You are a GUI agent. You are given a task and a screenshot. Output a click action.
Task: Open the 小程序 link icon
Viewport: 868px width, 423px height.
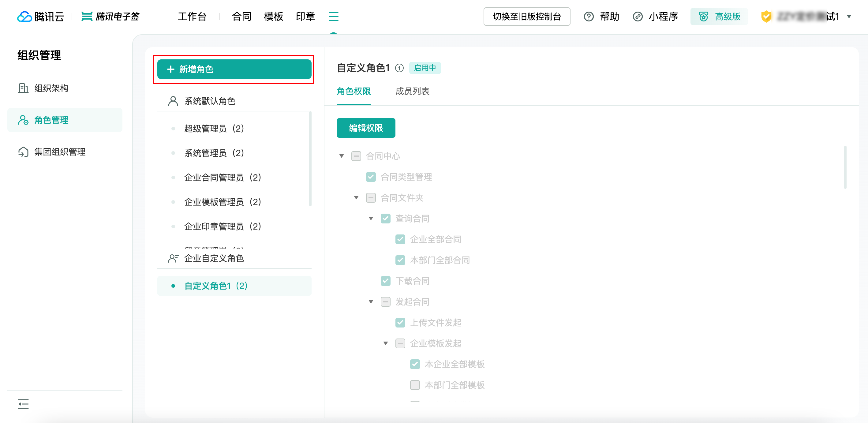pyautogui.click(x=638, y=16)
